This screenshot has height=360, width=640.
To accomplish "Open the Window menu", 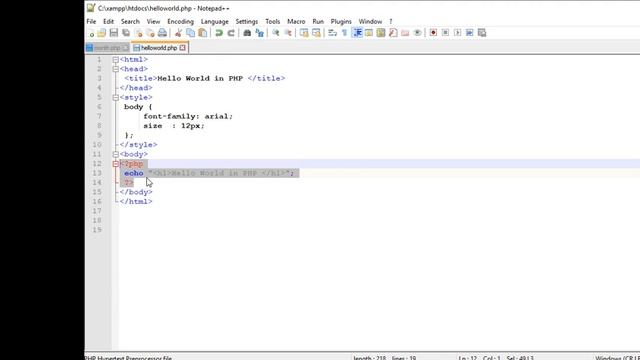I will [370, 21].
